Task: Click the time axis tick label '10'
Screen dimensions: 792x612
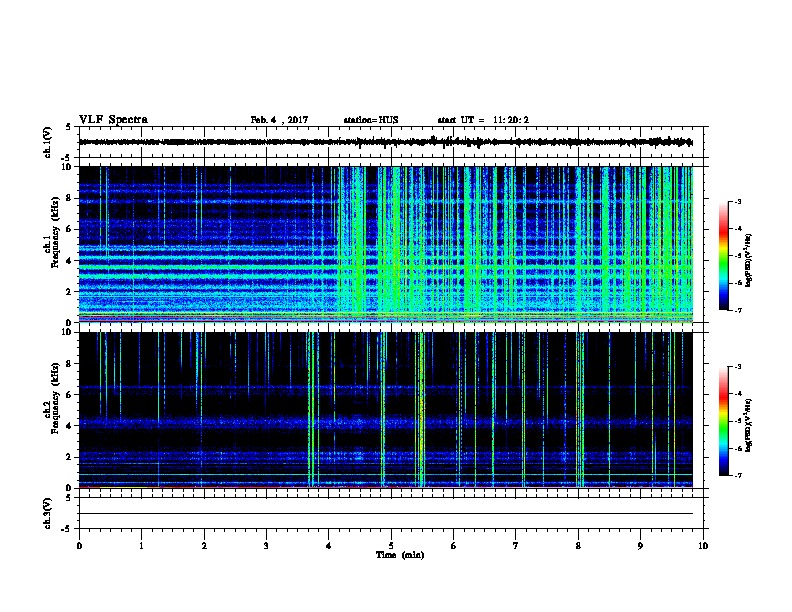Action: tap(703, 546)
